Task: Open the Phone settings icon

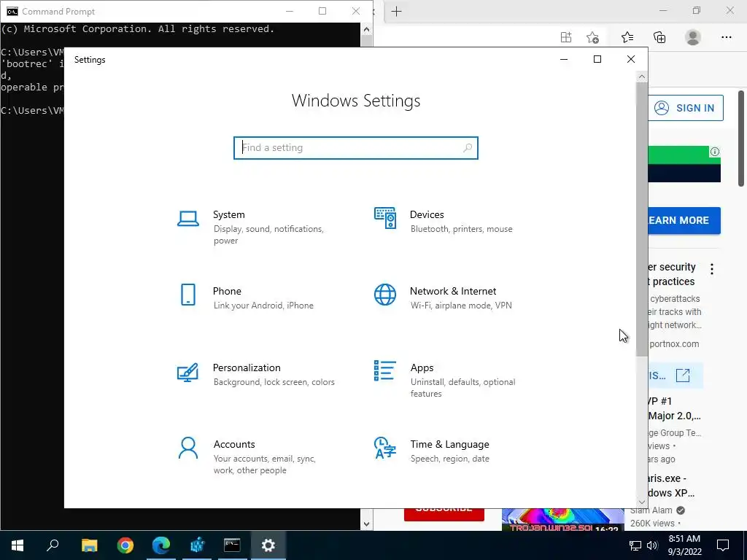Action: [x=188, y=295]
